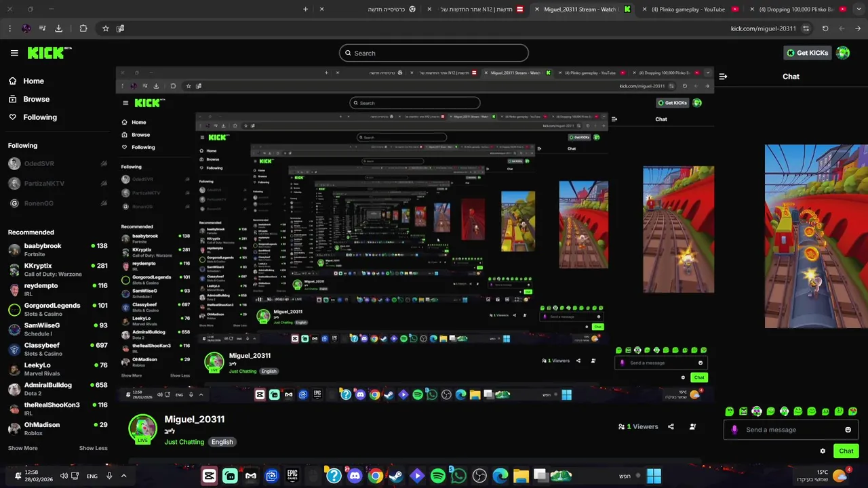868x488 pixels.
Task: Click GorgorodLegends avatar in Recommended
Action: tap(14, 310)
